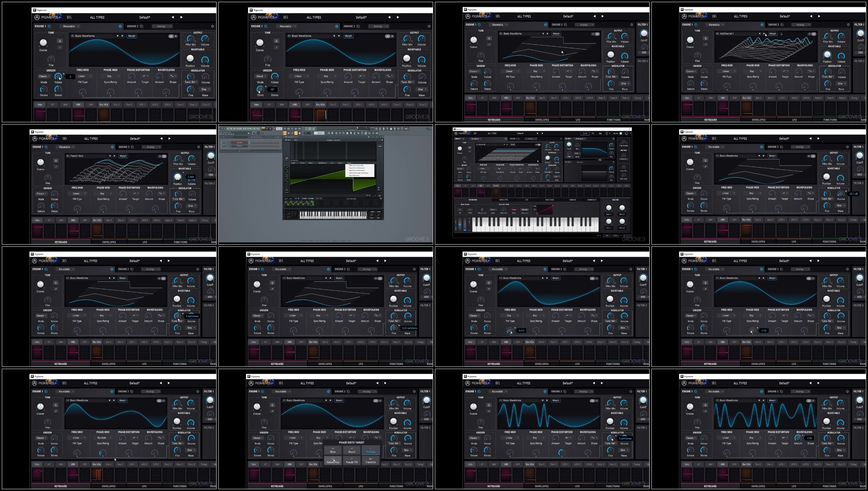Click the Serum virtual keyboard in FL Studio
The image size is (868, 491).
point(333,215)
